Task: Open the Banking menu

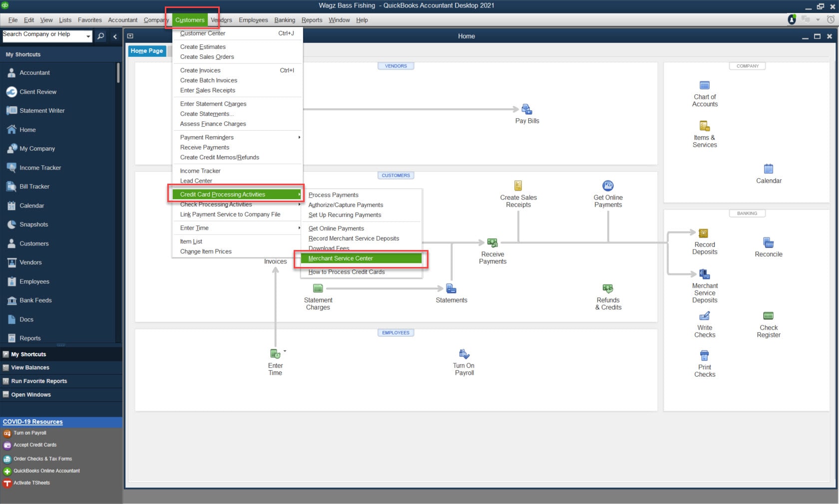Action: point(285,20)
